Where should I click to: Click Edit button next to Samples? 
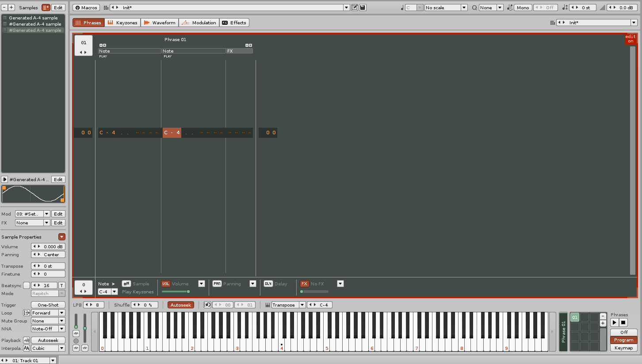(58, 8)
